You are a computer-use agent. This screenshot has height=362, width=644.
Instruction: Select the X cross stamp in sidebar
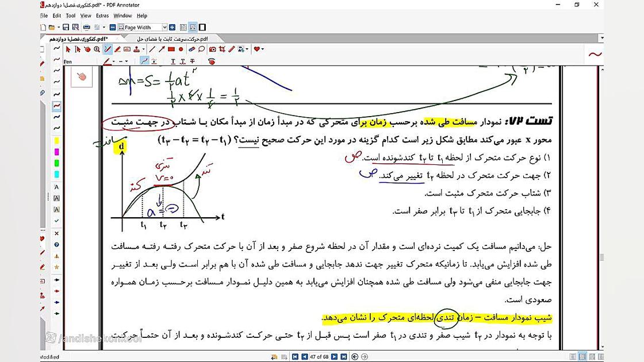point(57,233)
